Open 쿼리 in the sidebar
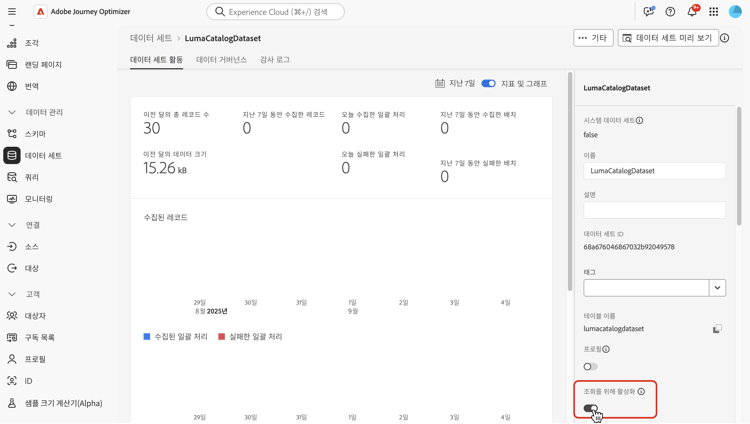 tap(32, 178)
